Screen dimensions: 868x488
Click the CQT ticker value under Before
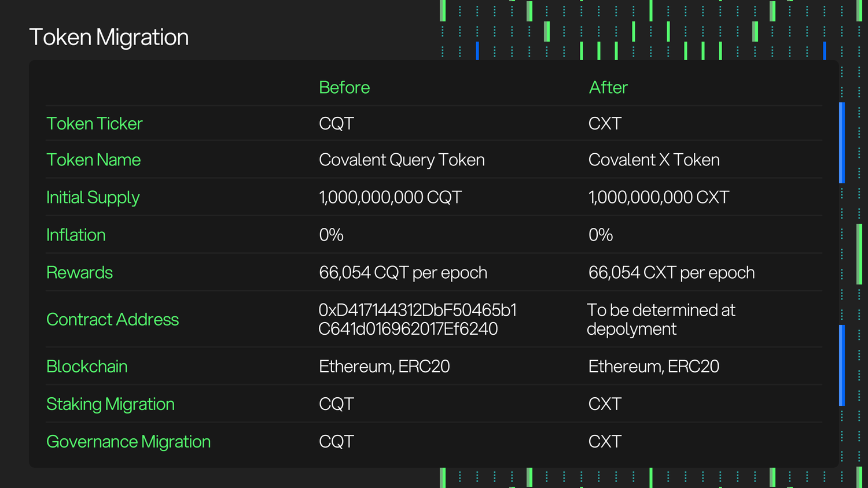pos(336,123)
